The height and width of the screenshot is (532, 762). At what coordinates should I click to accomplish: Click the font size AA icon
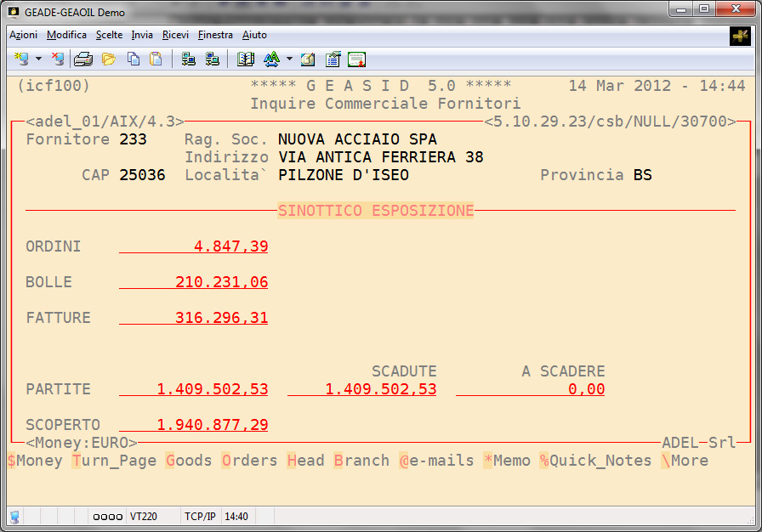coord(271,59)
